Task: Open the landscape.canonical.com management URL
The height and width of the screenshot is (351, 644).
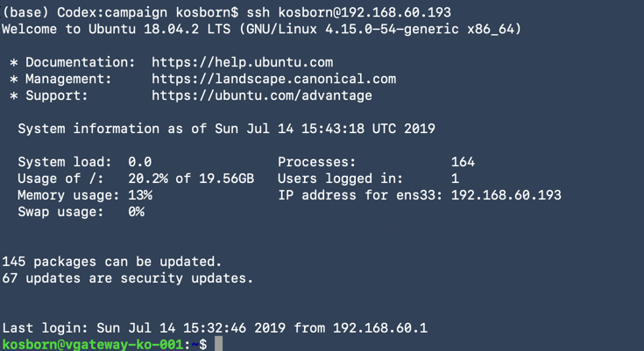Action: (273, 79)
